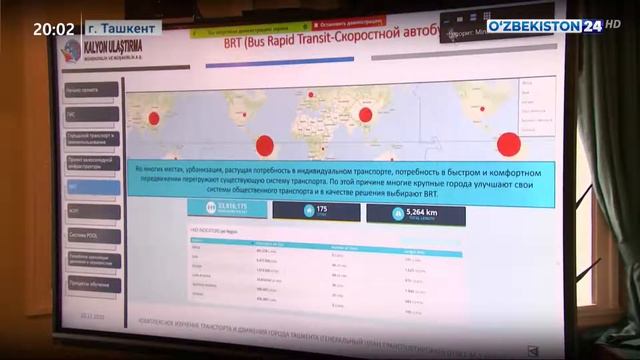The width and height of the screenshot is (640, 360).
Task: Click the grey tab bar right of blue
Action: point(464,52)
